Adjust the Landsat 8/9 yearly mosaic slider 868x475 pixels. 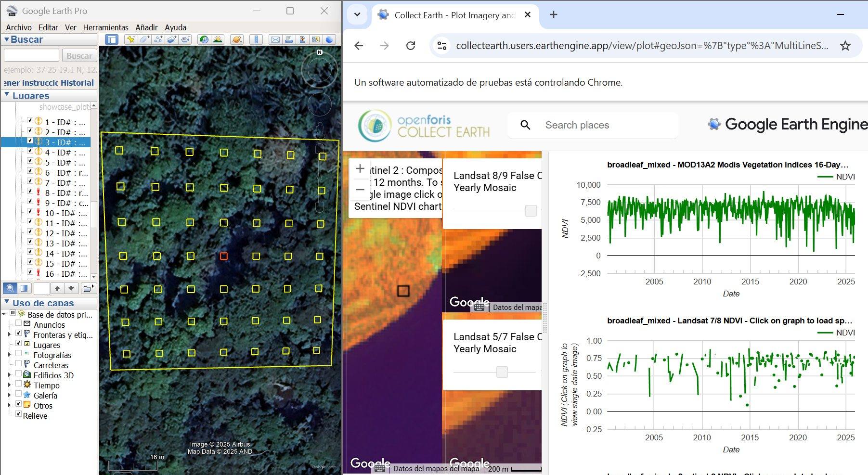tap(531, 211)
